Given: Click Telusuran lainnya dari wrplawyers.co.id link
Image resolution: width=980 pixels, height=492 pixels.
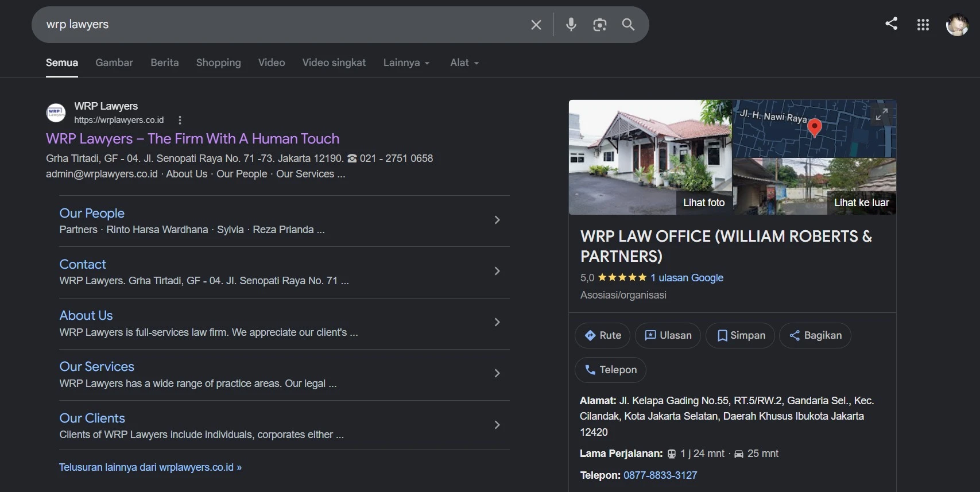Looking at the screenshot, I should click(x=150, y=467).
